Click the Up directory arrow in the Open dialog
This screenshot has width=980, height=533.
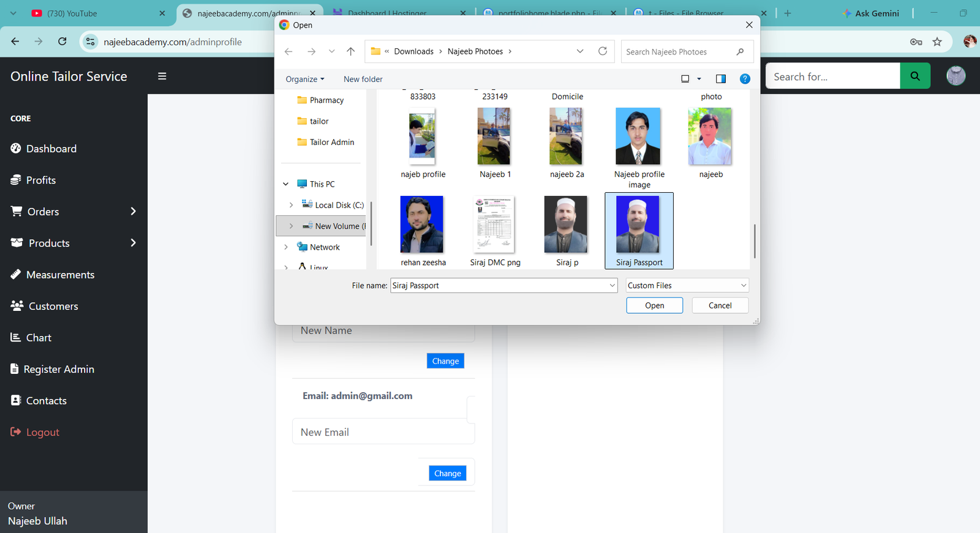point(350,51)
